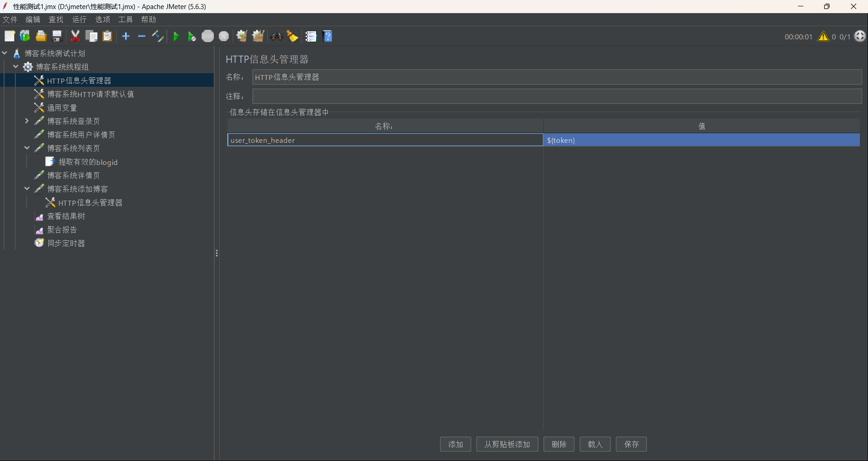Click the 保存 button

631,444
